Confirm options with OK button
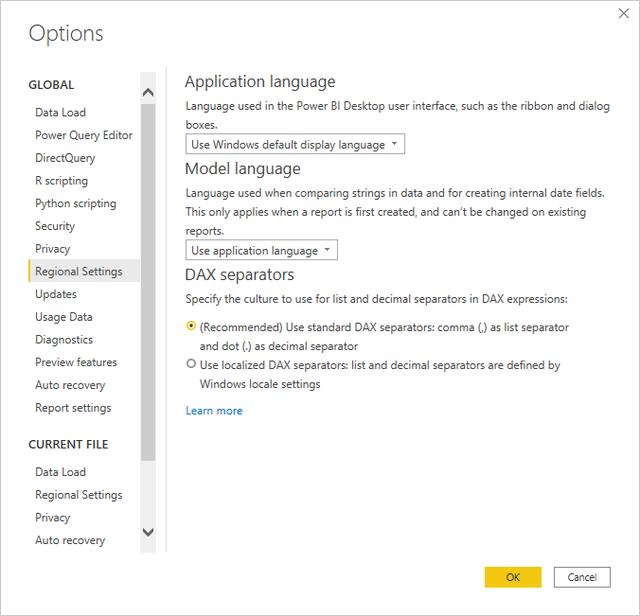Viewport: 640px width, 616px height. [513, 577]
